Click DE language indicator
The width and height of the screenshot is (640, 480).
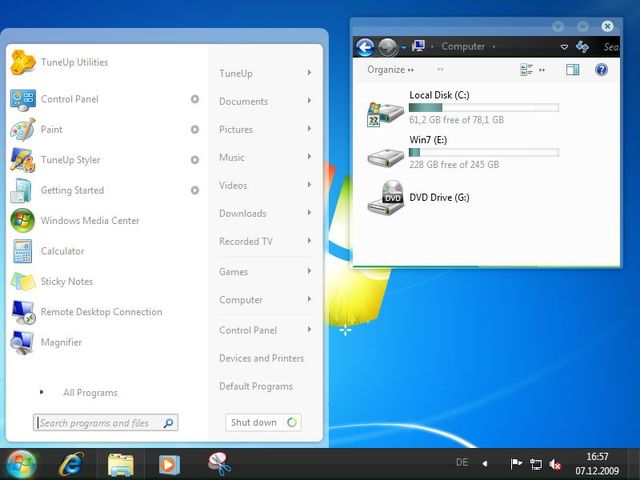click(462, 463)
